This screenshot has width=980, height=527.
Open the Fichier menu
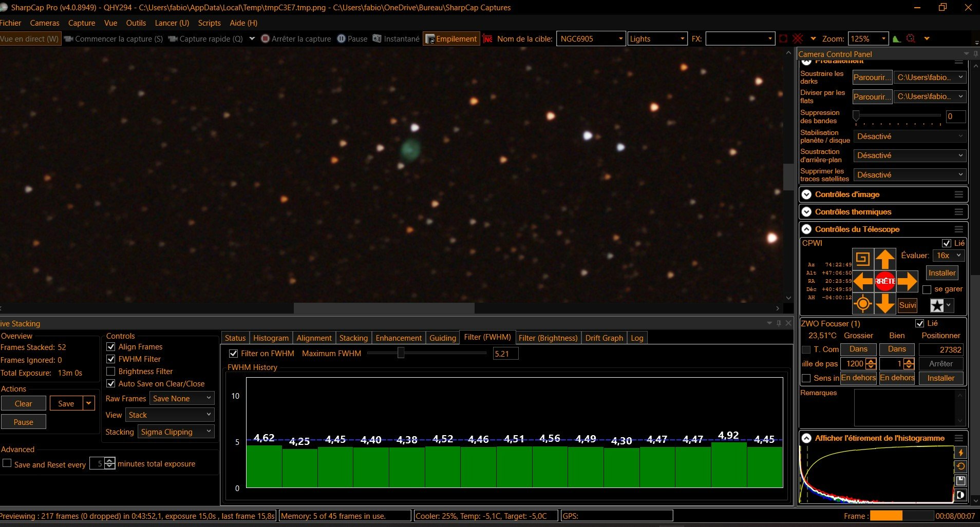pyautogui.click(x=10, y=23)
